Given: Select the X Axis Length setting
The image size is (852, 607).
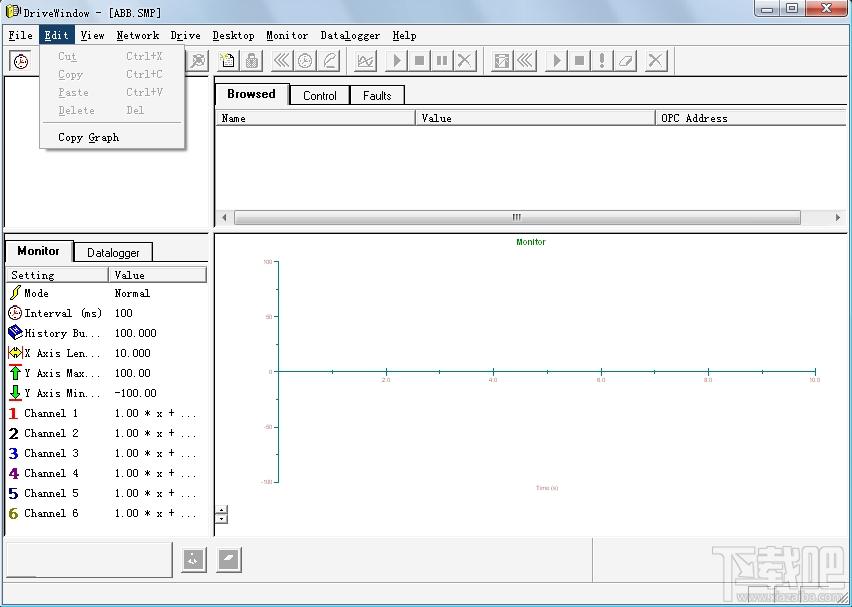Looking at the screenshot, I should pos(106,353).
